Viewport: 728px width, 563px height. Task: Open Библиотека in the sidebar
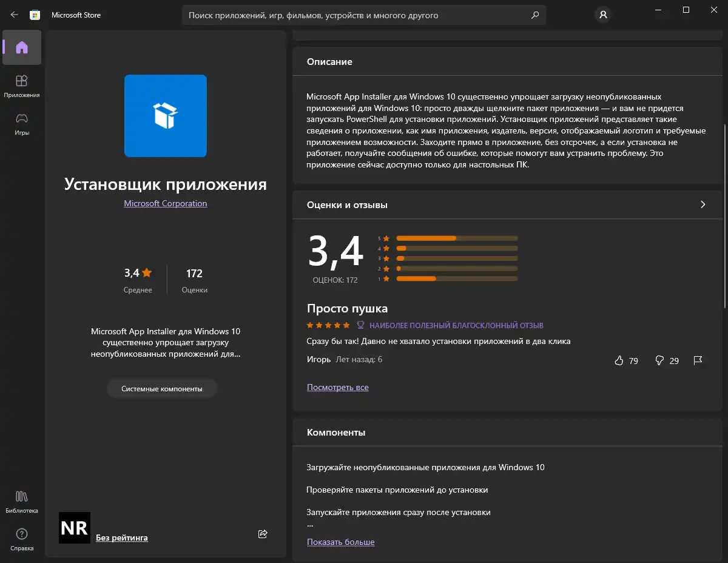tap(22, 502)
